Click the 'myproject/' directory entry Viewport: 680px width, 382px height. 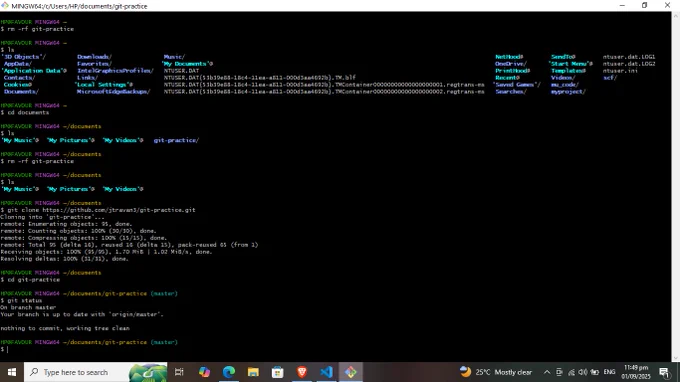point(568,91)
